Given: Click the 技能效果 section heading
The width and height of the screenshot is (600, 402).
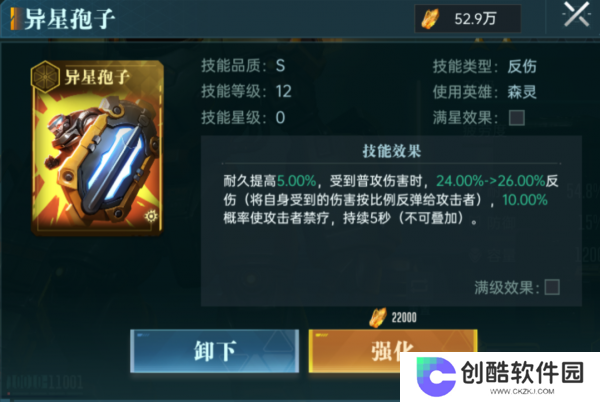Looking at the screenshot, I should click(391, 151).
